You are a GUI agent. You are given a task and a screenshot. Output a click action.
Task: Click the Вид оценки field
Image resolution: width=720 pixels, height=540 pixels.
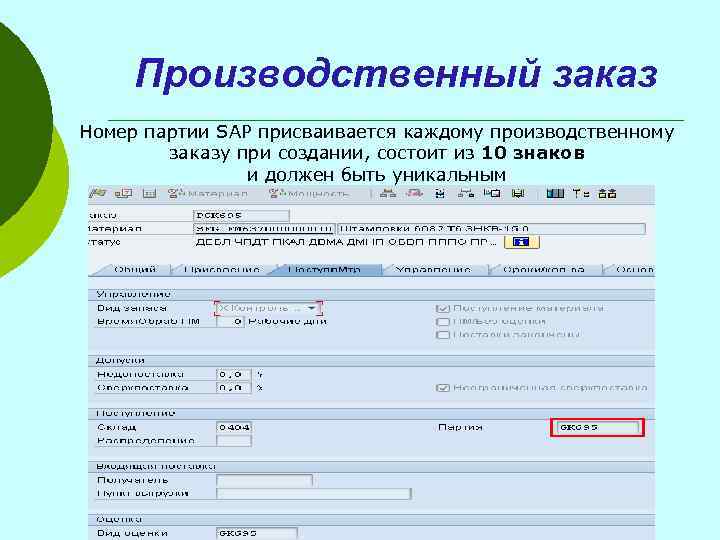[257, 533]
